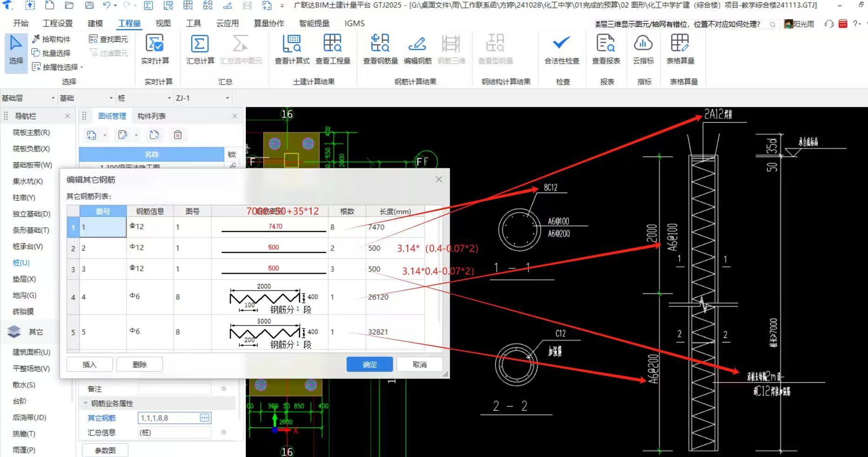Close the 导航栏 panel

(67, 116)
